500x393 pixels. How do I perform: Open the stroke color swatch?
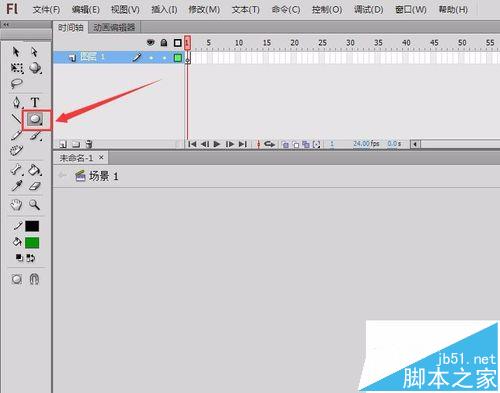point(32,226)
